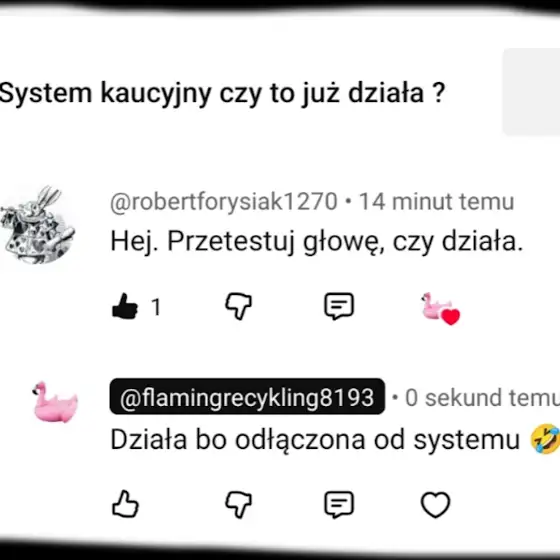The image size is (560, 560).
Task: Open the reply box for robertforysiak1270's comment
Action: click(x=339, y=306)
